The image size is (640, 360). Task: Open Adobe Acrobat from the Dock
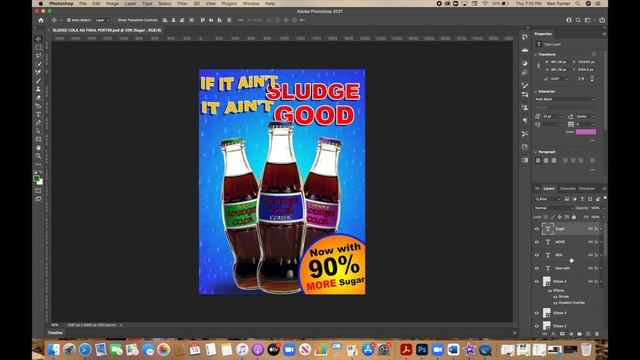[x=406, y=349]
